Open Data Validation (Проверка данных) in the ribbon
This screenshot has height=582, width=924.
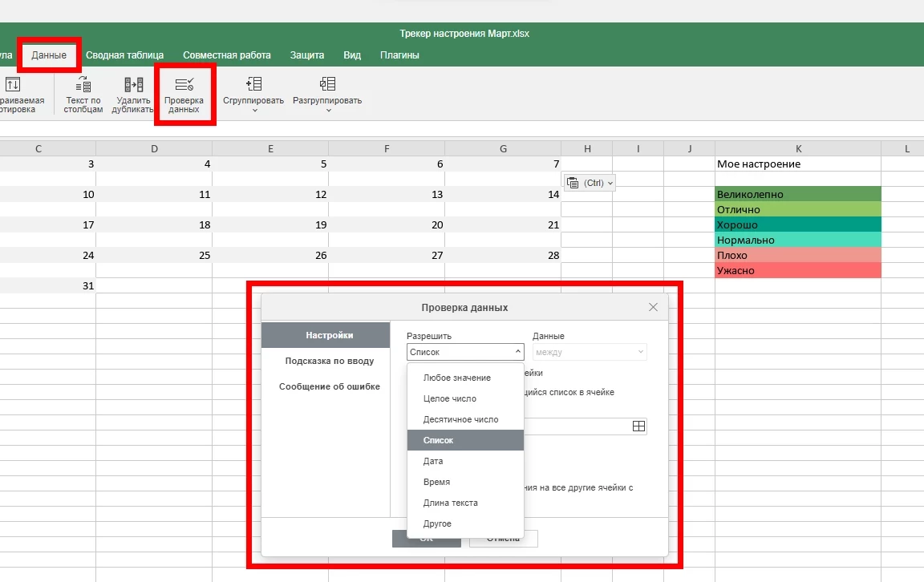[x=184, y=85]
